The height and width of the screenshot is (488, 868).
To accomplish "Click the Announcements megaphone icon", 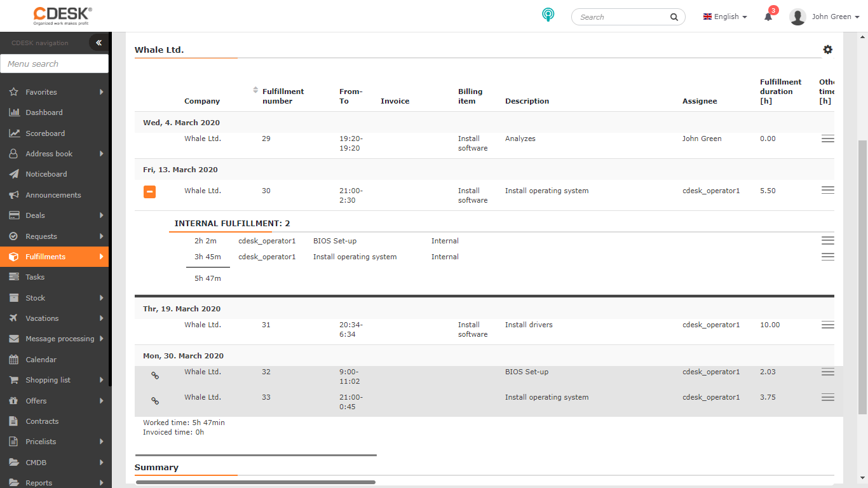I will pos(14,195).
